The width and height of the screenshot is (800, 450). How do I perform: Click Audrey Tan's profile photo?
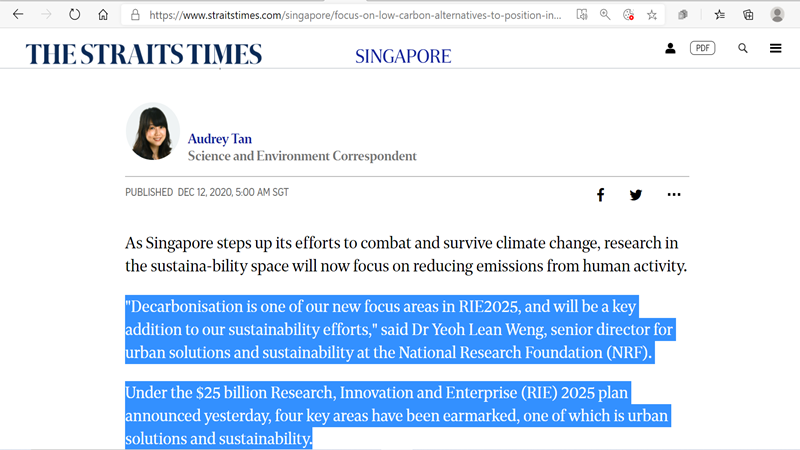153,132
